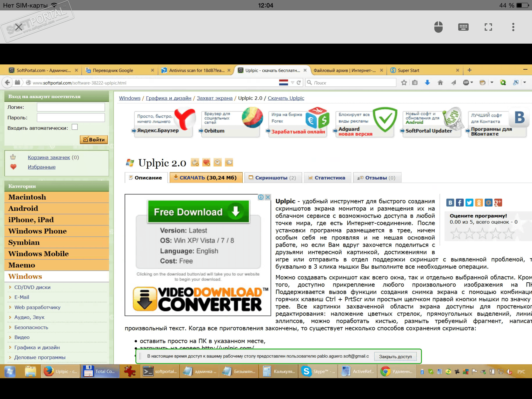Check the 'Входить автоматически' checkbox
The height and width of the screenshot is (399, 532).
(x=75, y=127)
